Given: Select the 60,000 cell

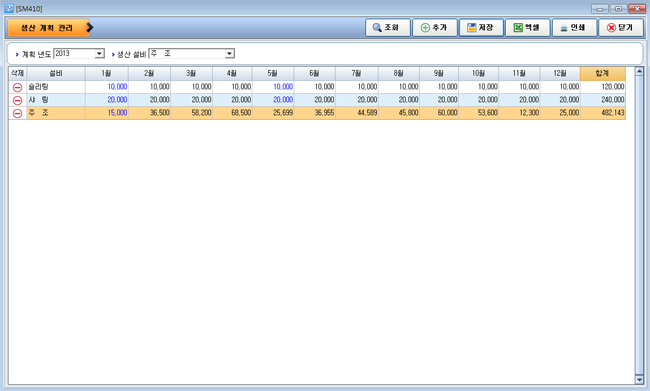Looking at the screenshot, I should (x=439, y=113).
